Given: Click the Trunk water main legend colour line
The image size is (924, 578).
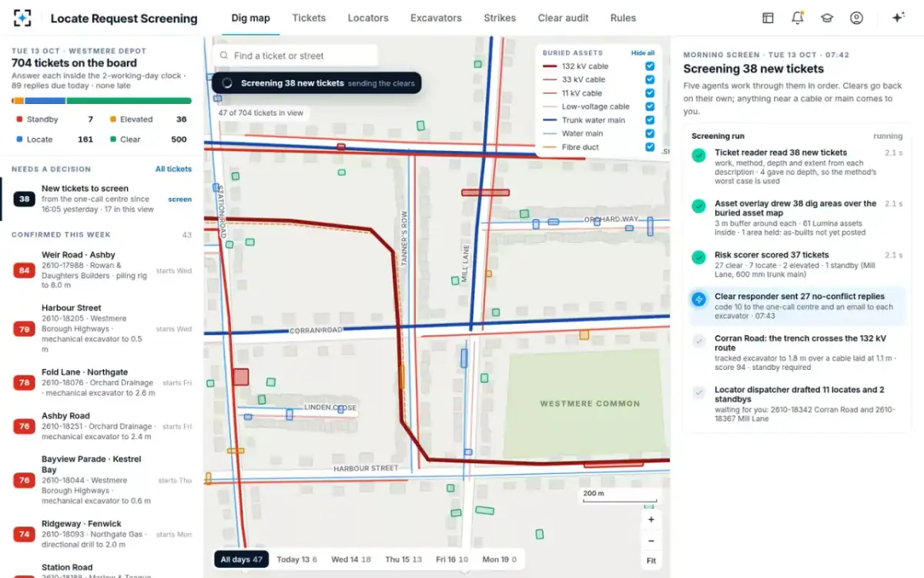Looking at the screenshot, I should (x=550, y=120).
